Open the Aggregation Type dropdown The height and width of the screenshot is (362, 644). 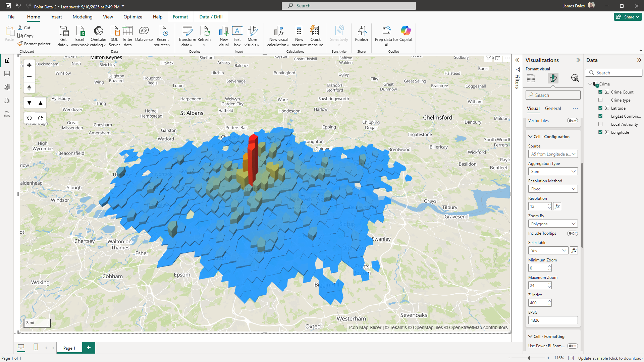[x=552, y=172]
